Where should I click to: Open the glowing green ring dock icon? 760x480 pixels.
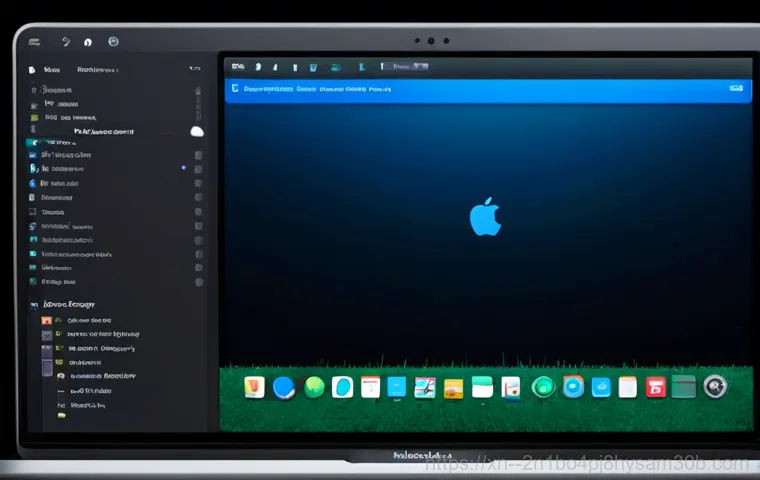click(543, 387)
